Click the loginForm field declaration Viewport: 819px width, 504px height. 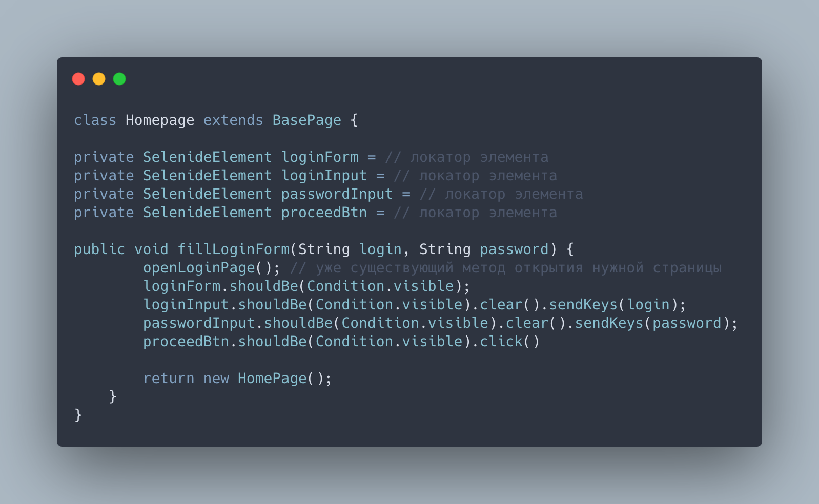(x=320, y=157)
